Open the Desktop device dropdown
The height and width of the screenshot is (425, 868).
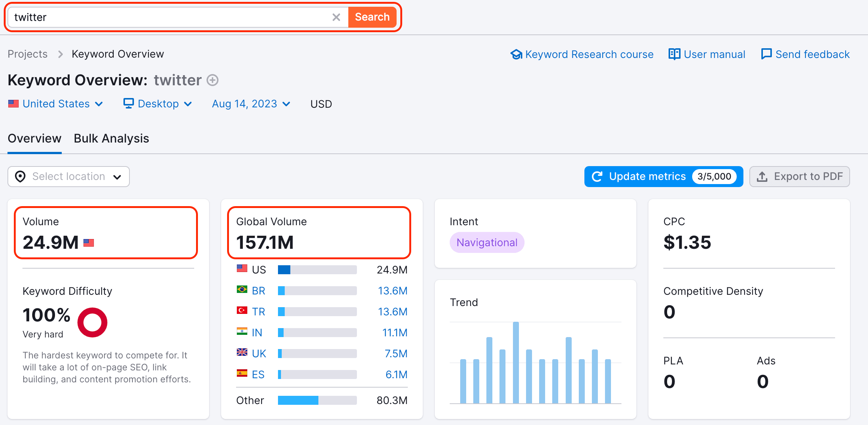pos(158,104)
